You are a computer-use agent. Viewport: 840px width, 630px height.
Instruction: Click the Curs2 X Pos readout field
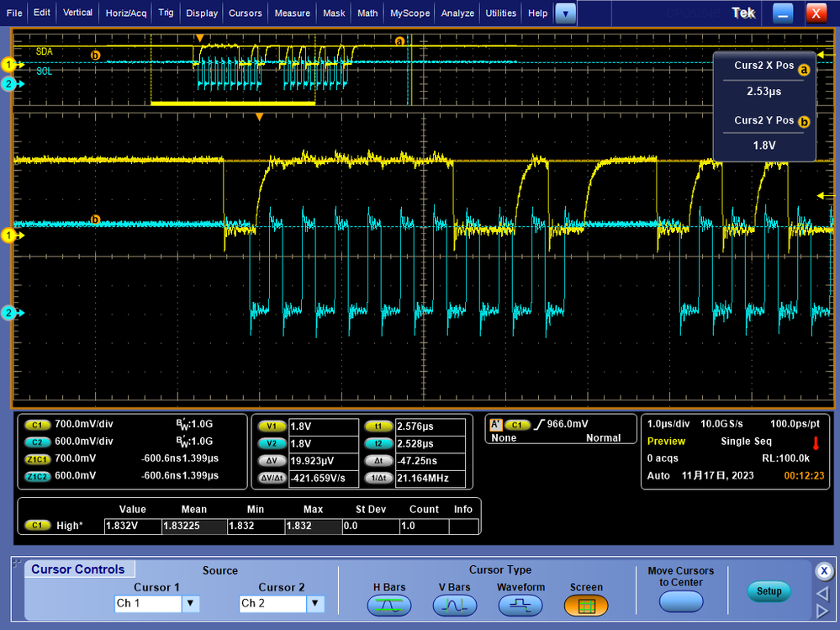(763, 92)
